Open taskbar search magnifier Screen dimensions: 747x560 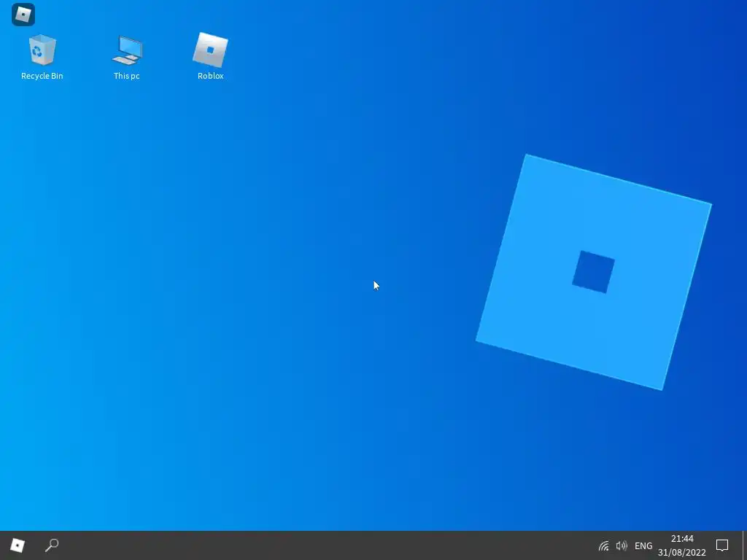click(x=52, y=545)
